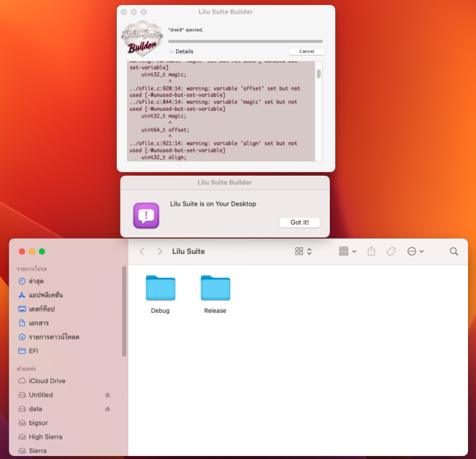476x459 pixels.
Task: Click 'Lilu Suite is on Your Desktop' message
Action: pyautogui.click(x=213, y=204)
